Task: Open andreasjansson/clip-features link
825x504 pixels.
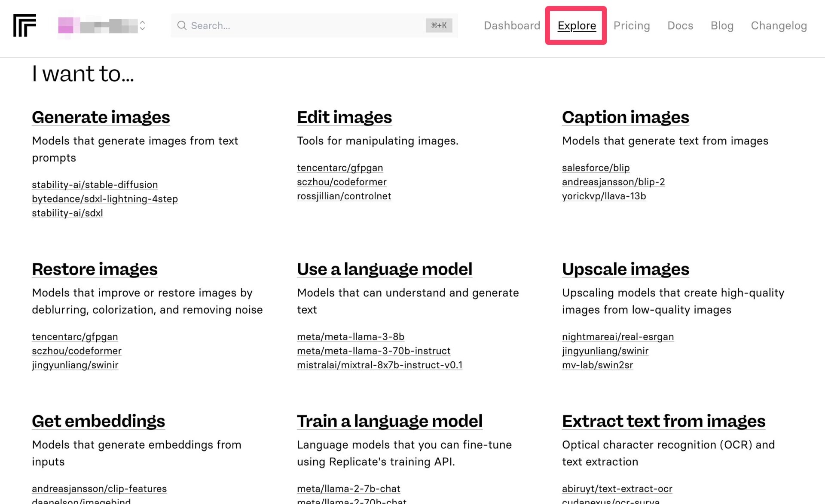Action: [99, 489]
